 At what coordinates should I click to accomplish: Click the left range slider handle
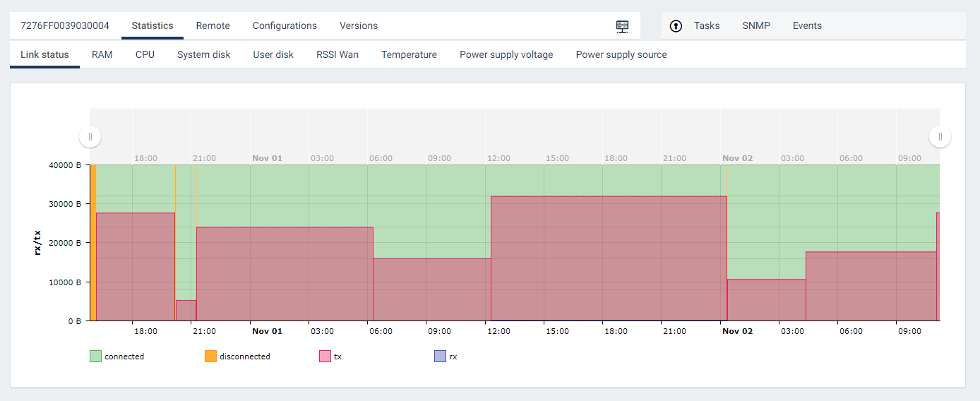pos(90,136)
